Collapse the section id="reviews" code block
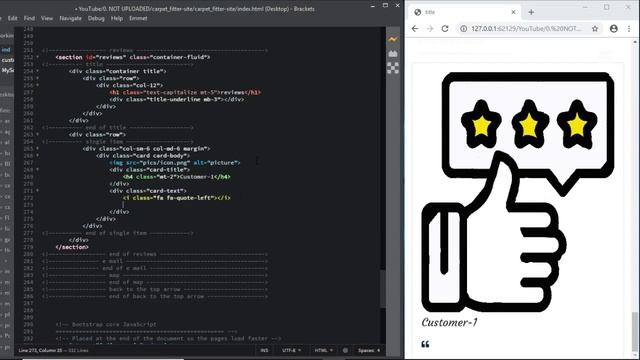This screenshot has width=640, height=360. pyautogui.click(x=38, y=57)
